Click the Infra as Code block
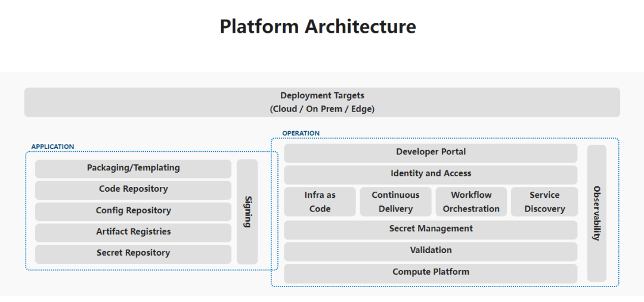This screenshot has width=644, height=302. (x=320, y=202)
